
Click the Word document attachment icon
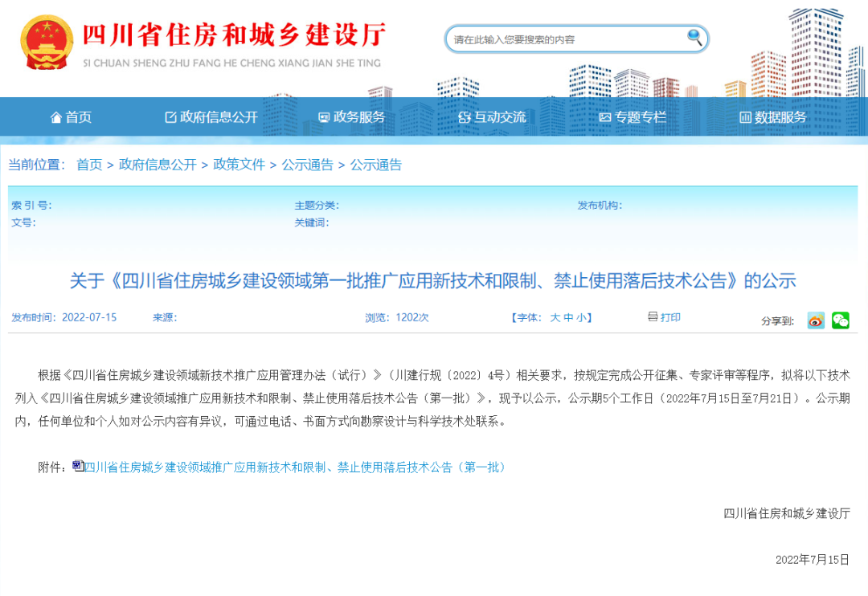(x=78, y=466)
